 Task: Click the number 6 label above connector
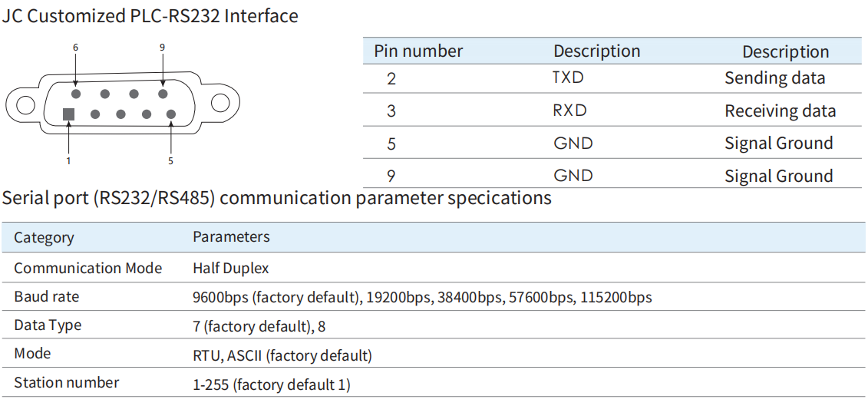coord(75,48)
